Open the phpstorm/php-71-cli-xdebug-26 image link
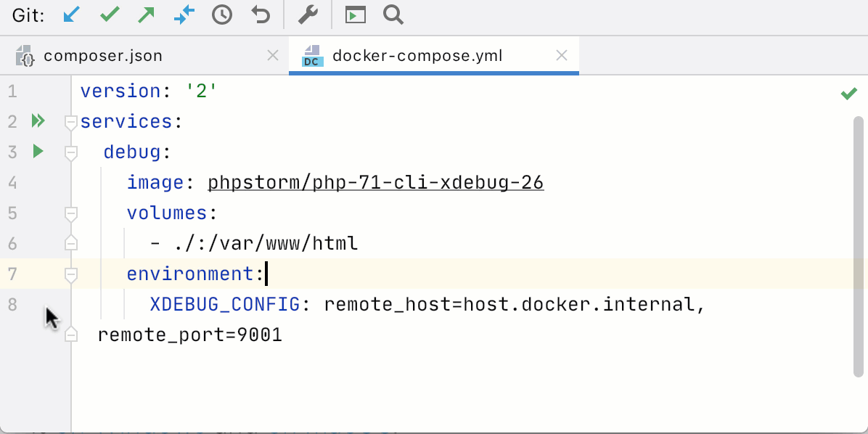Image resolution: width=868 pixels, height=434 pixels. pyautogui.click(x=375, y=183)
